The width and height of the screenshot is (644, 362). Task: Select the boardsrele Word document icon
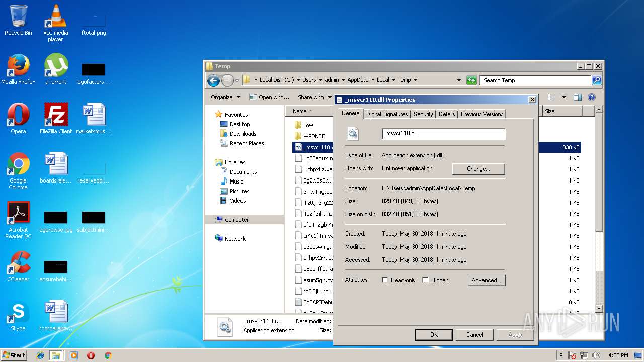55,168
